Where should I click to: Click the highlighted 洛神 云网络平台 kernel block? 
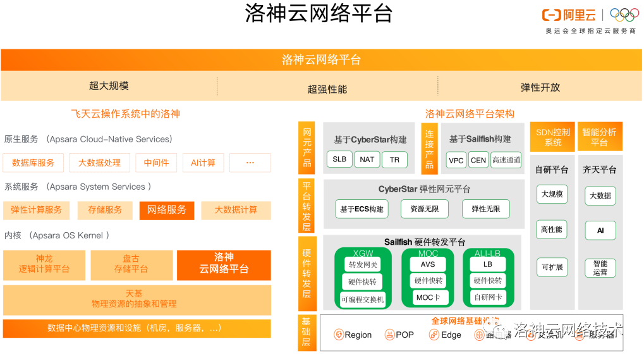tap(224, 264)
